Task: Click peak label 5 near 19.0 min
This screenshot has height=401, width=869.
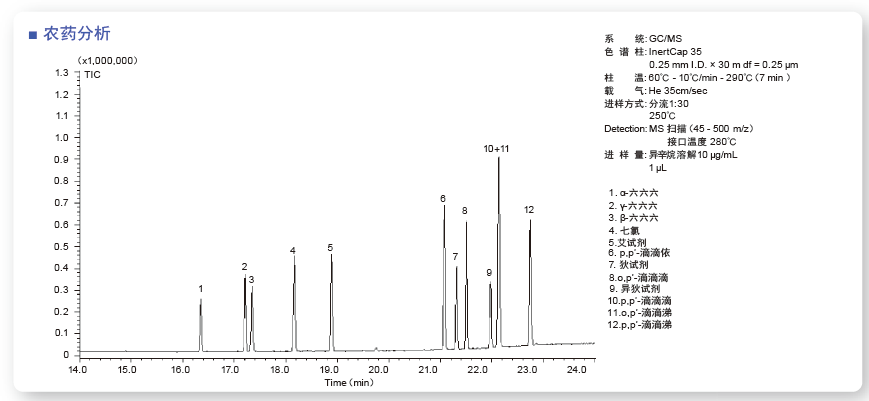Action: [x=330, y=247]
